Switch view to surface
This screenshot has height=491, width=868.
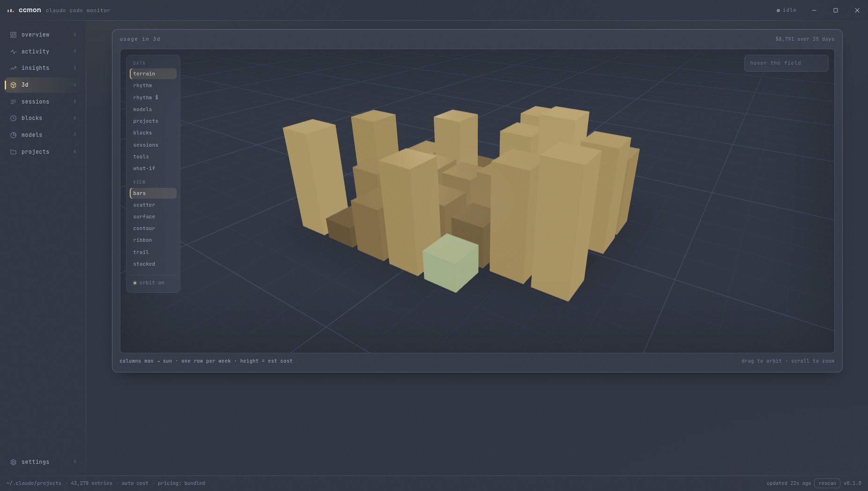pos(153,216)
